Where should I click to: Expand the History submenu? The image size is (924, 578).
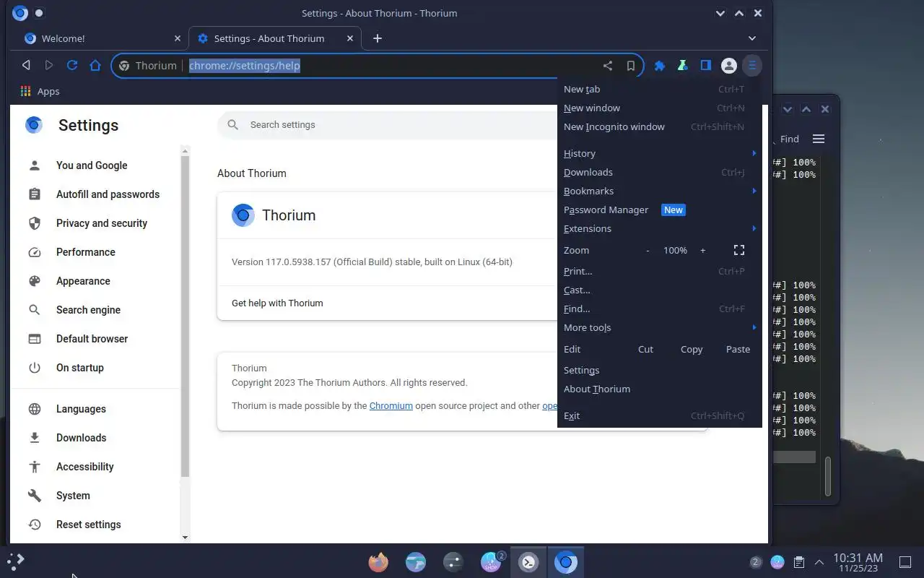click(659, 153)
